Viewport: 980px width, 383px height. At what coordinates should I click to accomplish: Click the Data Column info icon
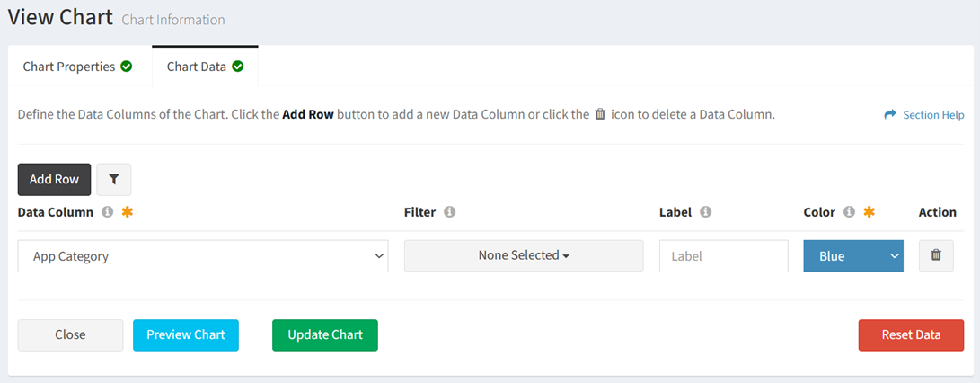coord(108,212)
